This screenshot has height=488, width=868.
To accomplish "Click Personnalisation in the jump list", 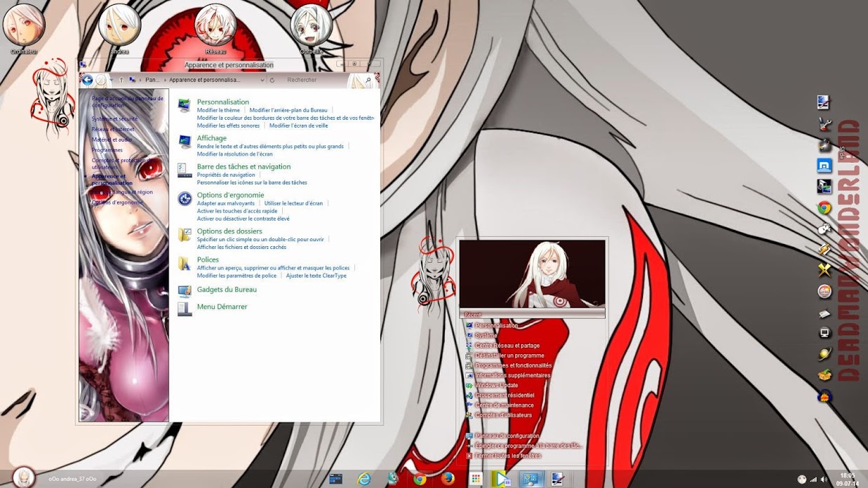I will pyautogui.click(x=496, y=325).
